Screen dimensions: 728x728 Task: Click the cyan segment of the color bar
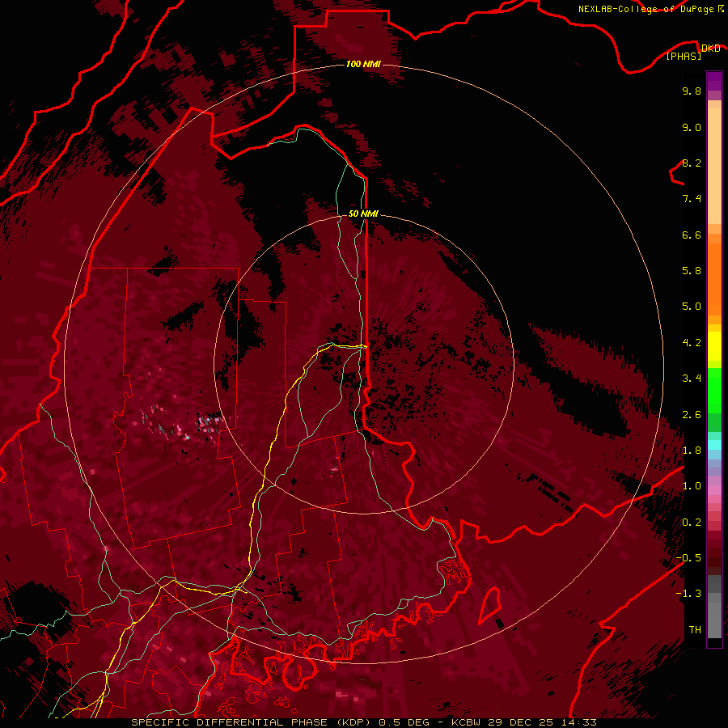(x=714, y=445)
